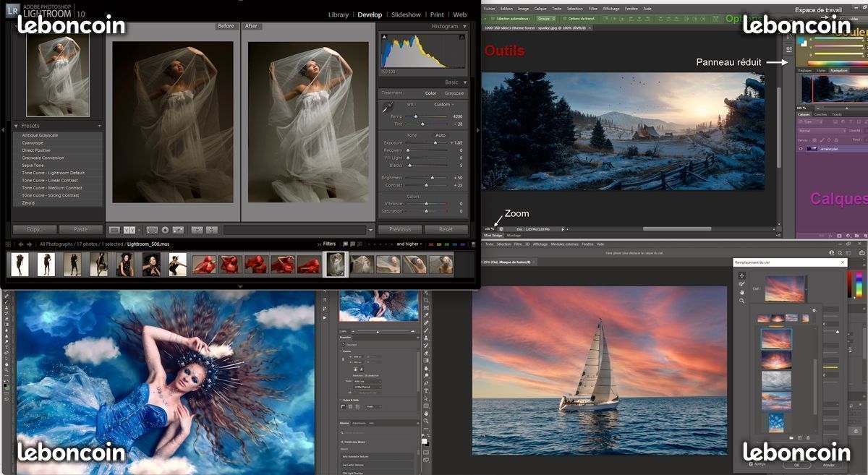Screen dimensions: 868x475
Task: Tick the Options de transf. checkbox
Action: coord(564,19)
